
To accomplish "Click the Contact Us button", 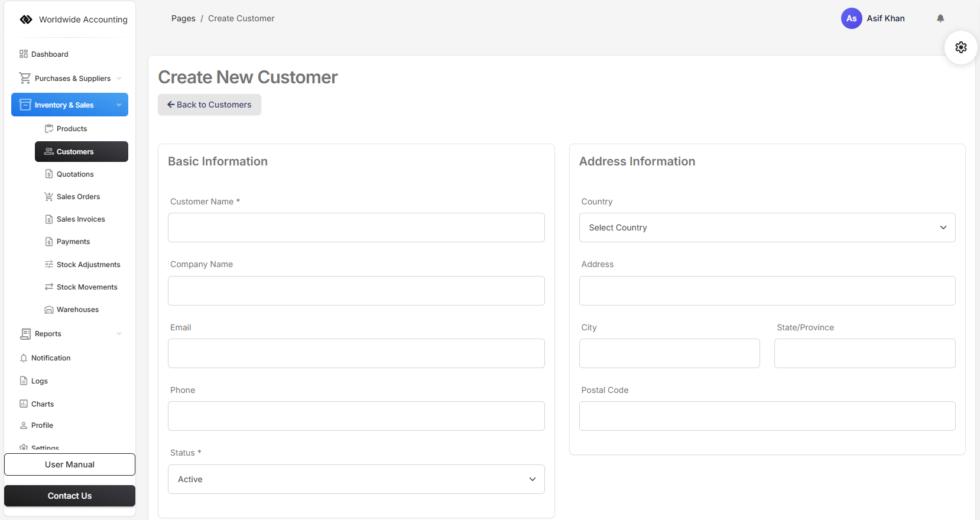I will [x=70, y=496].
